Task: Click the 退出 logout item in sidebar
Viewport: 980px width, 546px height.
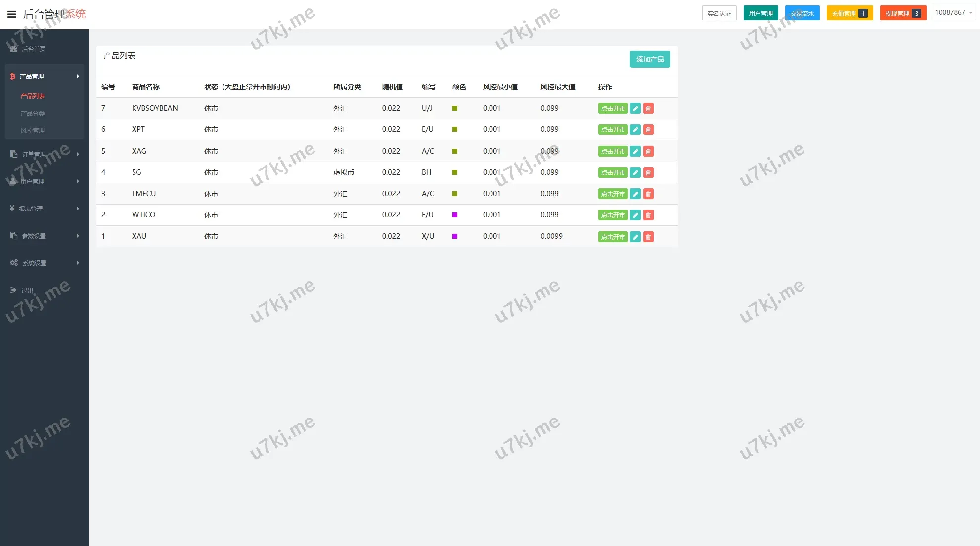Action: [x=27, y=290]
